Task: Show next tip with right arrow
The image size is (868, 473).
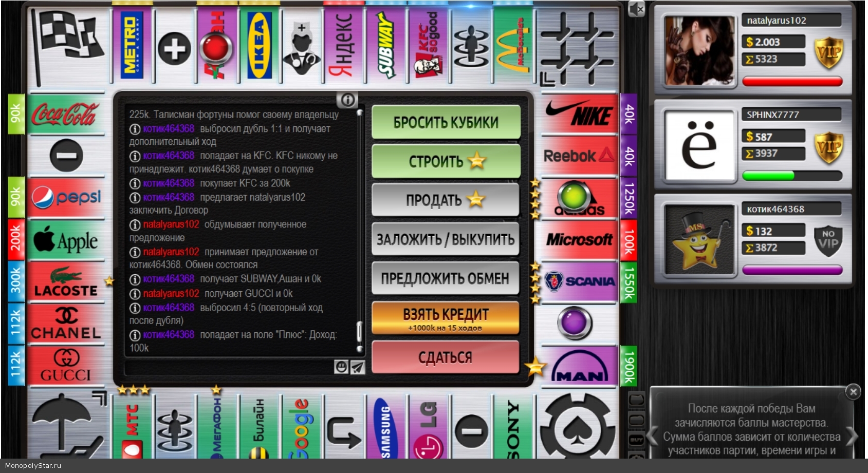Action: click(852, 436)
